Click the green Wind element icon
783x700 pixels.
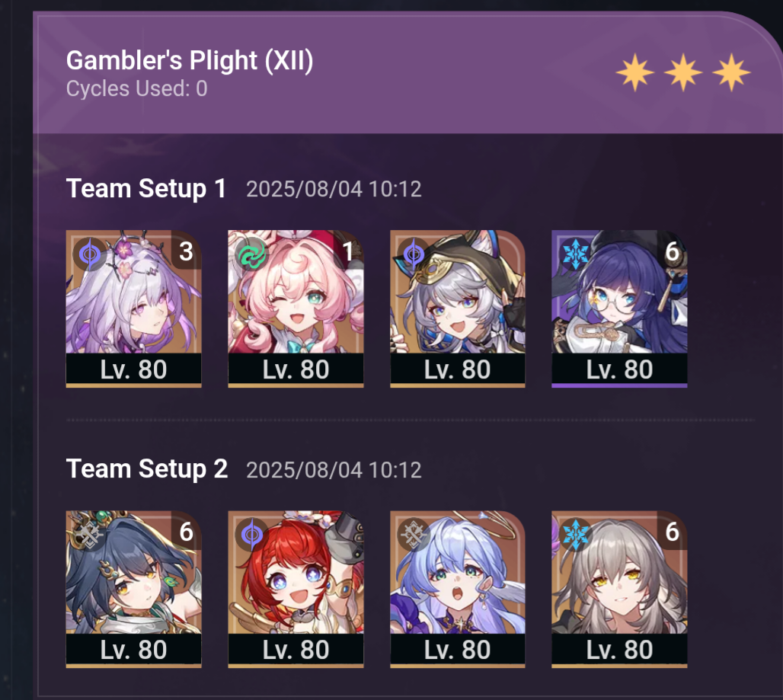click(x=252, y=254)
